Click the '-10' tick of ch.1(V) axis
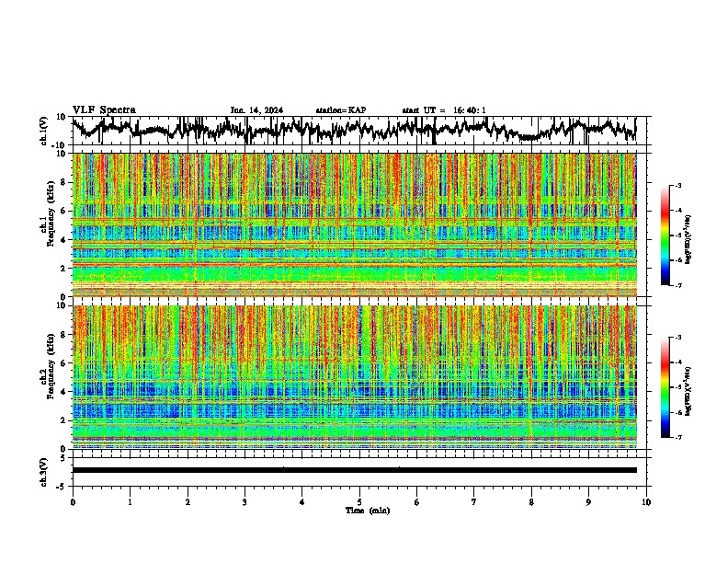 [x=60, y=145]
